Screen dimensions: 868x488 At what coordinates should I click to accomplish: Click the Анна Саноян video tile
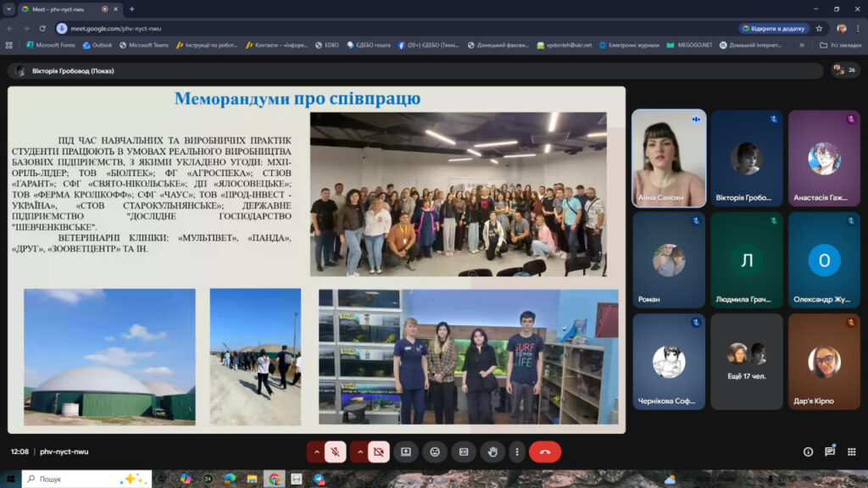[668, 158]
